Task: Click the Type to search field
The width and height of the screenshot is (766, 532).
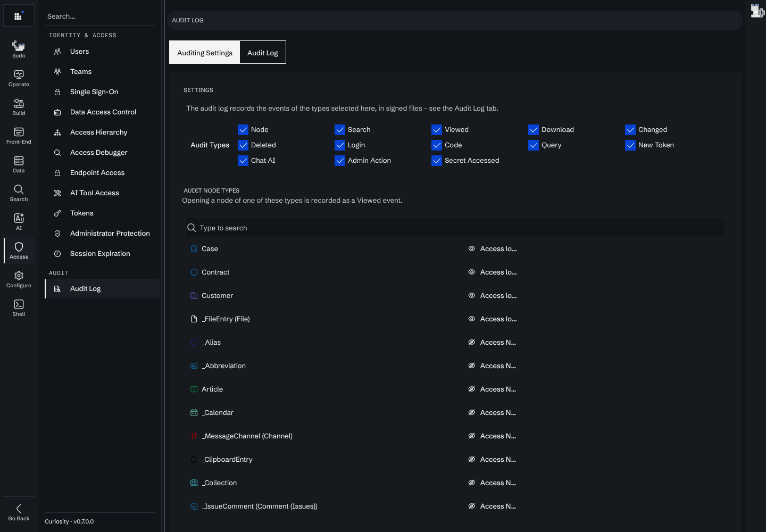Action: click(x=454, y=228)
